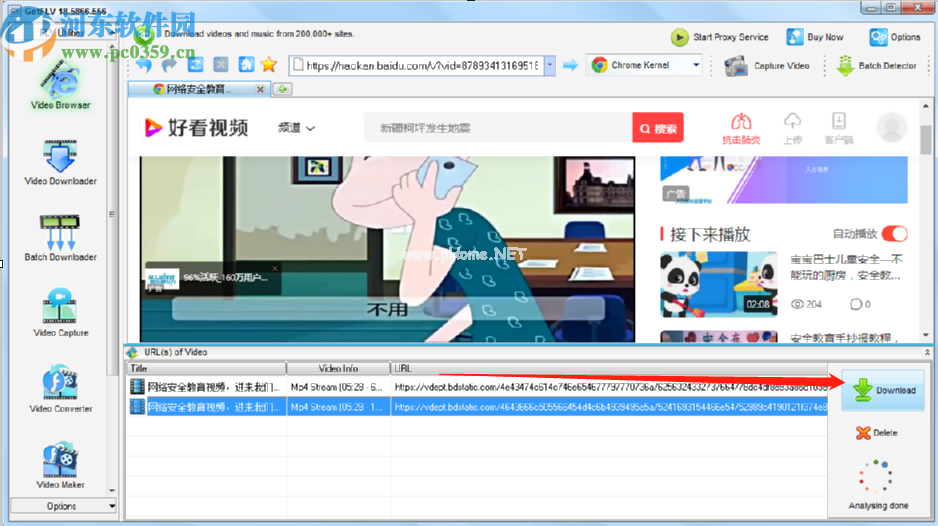Image resolution: width=938 pixels, height=526 pixels.
Task: Expand the Chrome Kernel dropdown
Action: pos(696,65)
